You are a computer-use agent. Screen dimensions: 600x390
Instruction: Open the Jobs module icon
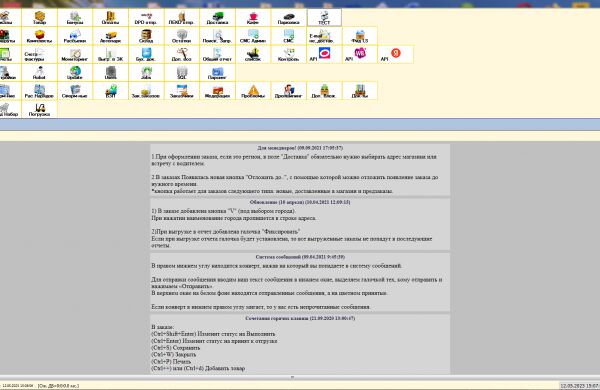146,73
